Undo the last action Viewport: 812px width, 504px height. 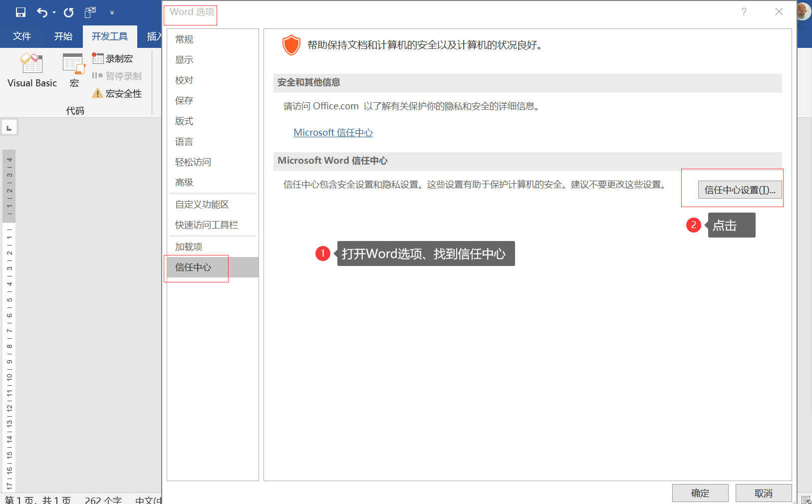coord(42,12)
